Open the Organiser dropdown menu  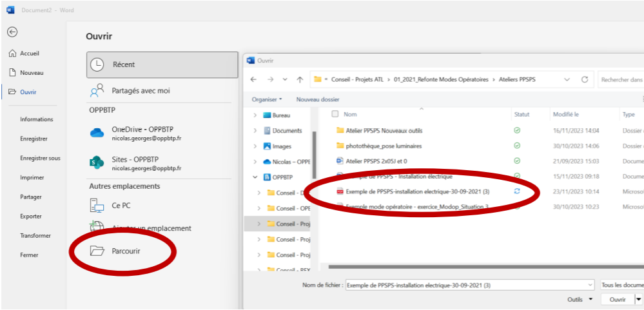[267, 99]
